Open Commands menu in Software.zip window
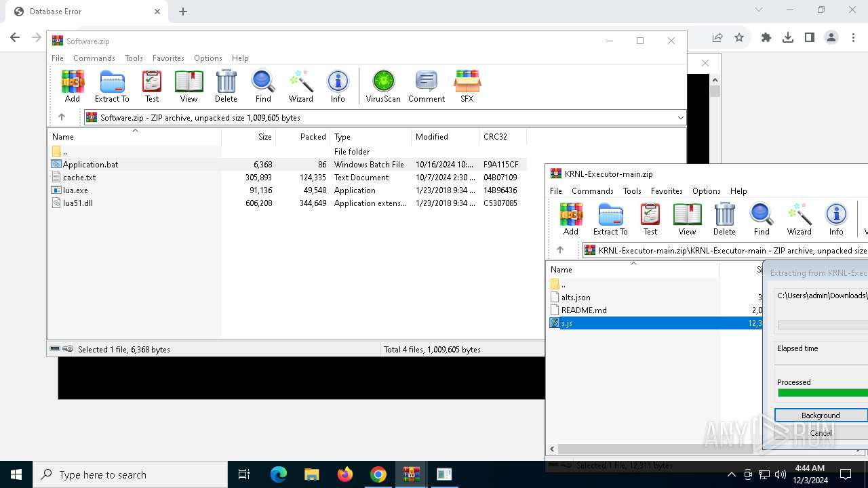The image size is (868, 488). click(x=94, y=58)
